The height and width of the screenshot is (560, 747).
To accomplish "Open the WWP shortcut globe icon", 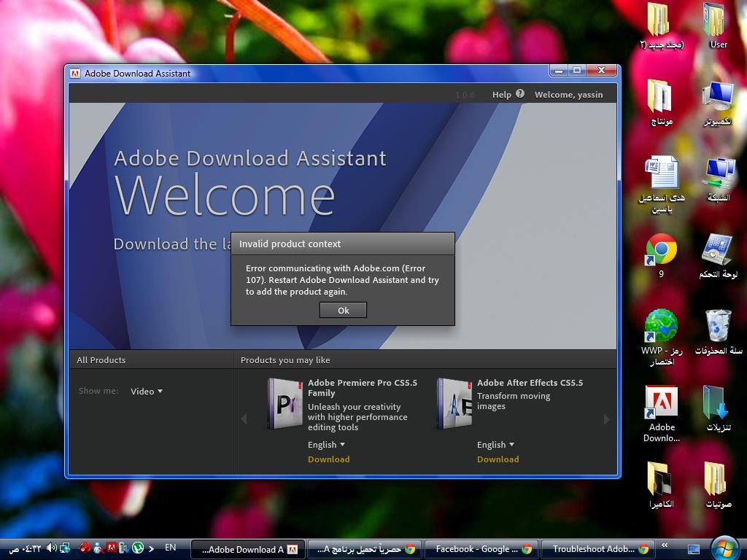I will (x=661, y=337).
